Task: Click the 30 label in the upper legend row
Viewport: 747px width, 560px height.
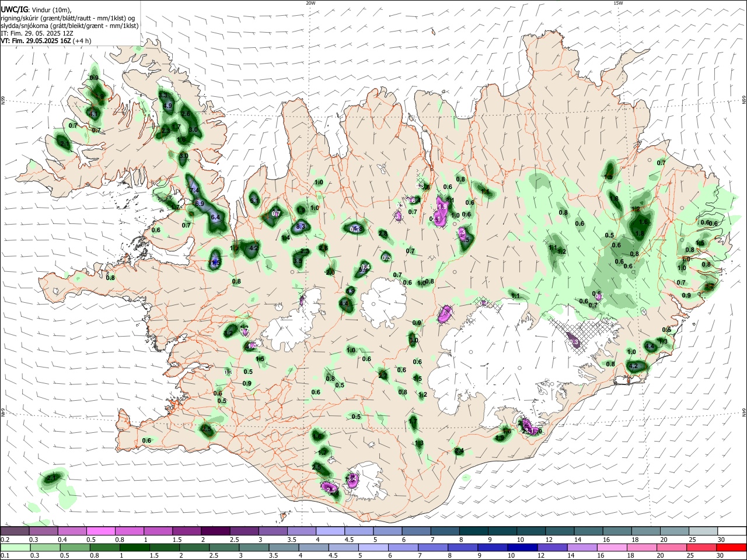Action: click(721, 540)
